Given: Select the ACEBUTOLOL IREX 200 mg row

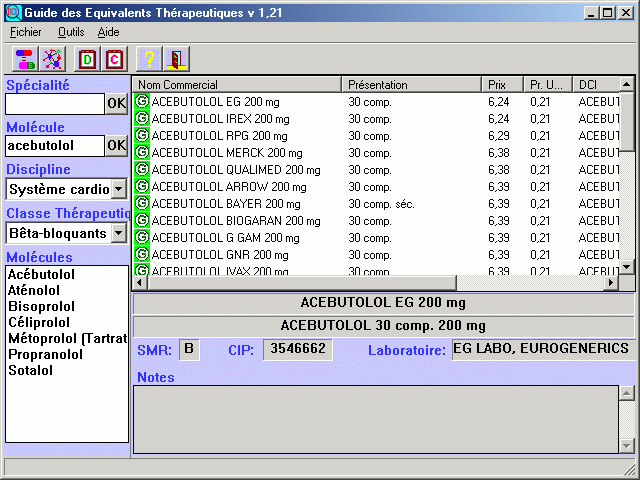Looking at the screenshot, I should tap(376, 118).
